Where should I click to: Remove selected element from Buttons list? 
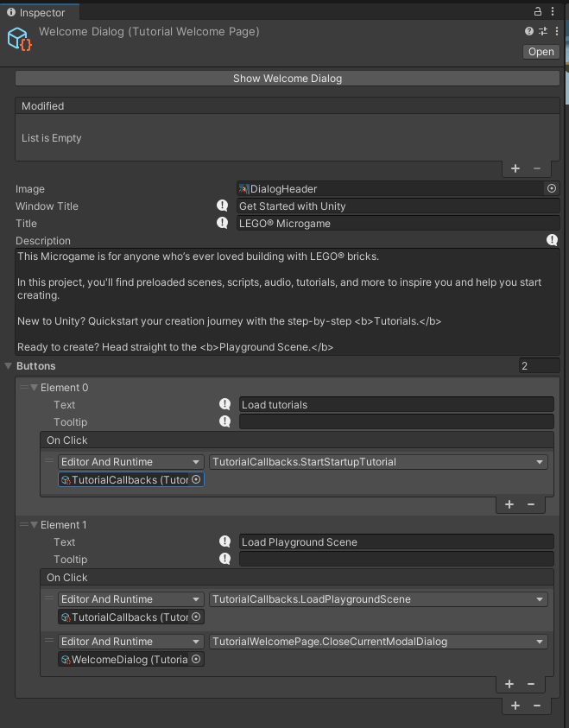pos(537,706)
